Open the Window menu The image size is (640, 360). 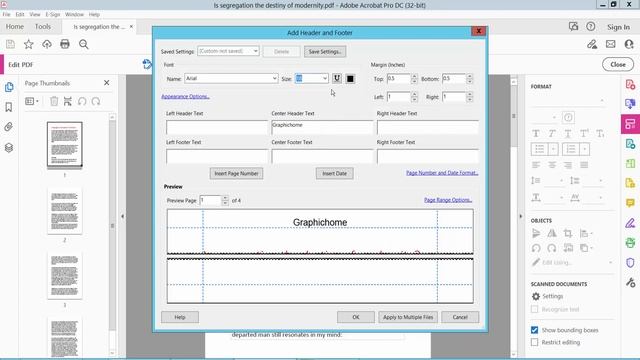74,14
